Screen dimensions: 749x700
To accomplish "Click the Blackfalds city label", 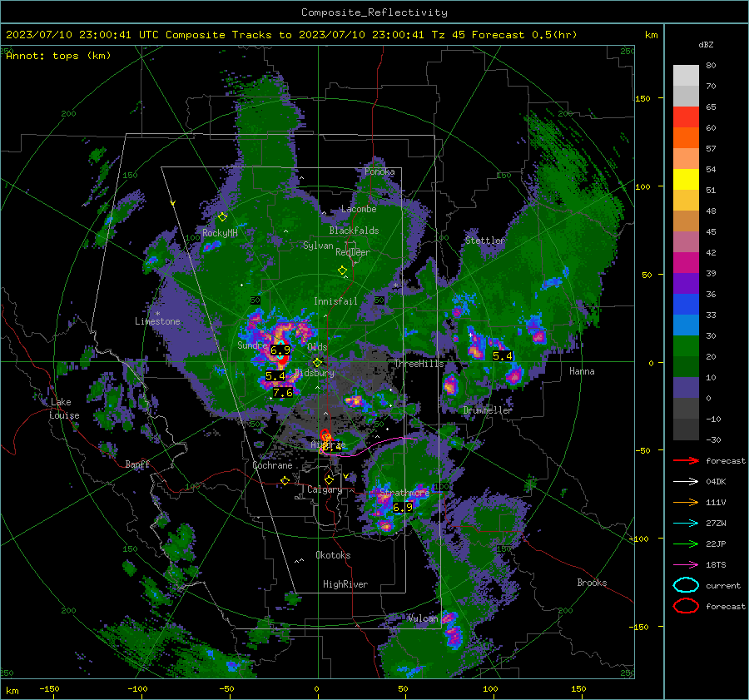I will (x=354, y=231).
